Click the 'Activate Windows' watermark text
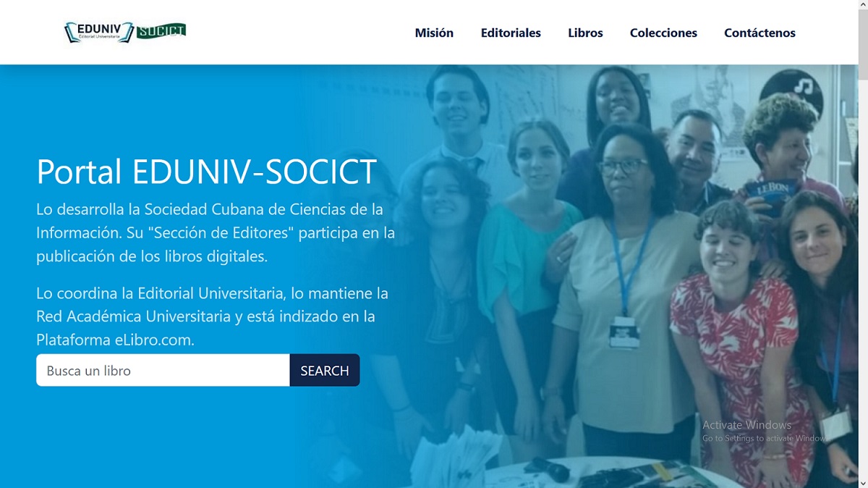The width and height of the screenshot is (868, 488). [747, 425]
